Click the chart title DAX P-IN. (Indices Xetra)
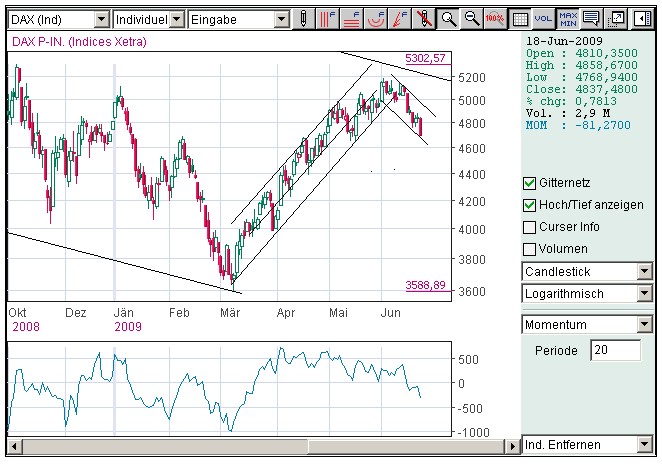The width and height of the screenshot is (662, 464). click(79, 42)
